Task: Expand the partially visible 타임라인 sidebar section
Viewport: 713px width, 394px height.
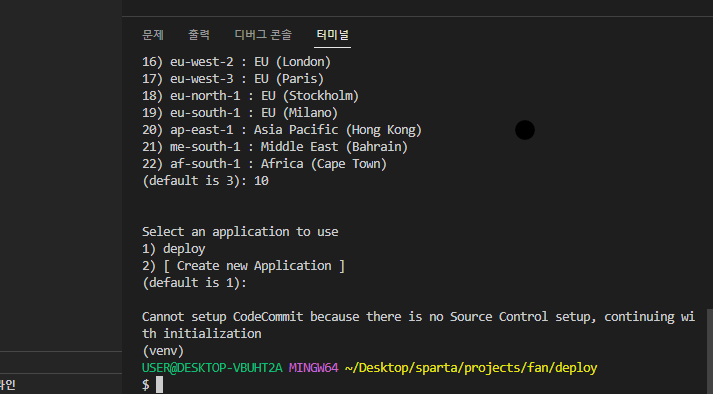Action: pos(61,384)
